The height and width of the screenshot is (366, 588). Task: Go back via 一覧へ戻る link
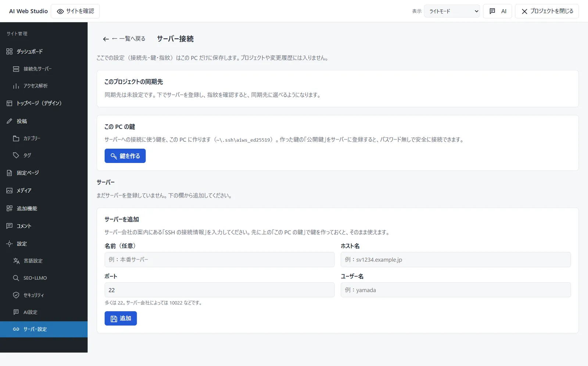click(x=124, y=39)
